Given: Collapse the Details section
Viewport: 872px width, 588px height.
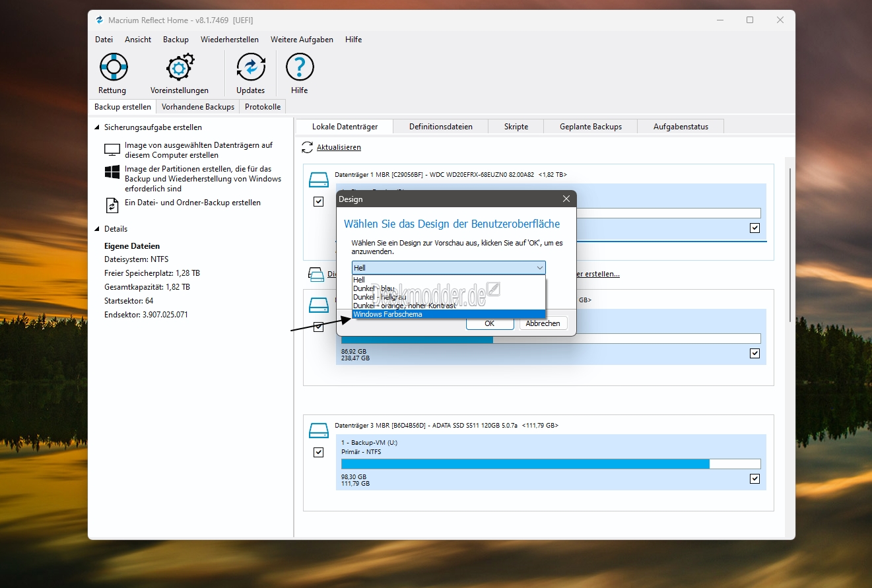Looking at the screenshot, I should [x=98, y=229].
